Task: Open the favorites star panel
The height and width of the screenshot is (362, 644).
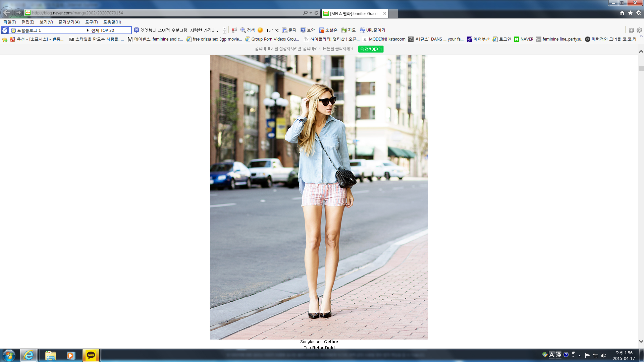Action: point(631,13)
